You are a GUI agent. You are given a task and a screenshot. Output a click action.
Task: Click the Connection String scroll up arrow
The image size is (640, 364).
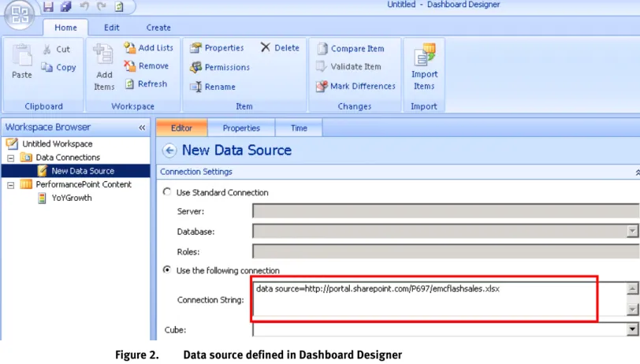click(632, 288)
